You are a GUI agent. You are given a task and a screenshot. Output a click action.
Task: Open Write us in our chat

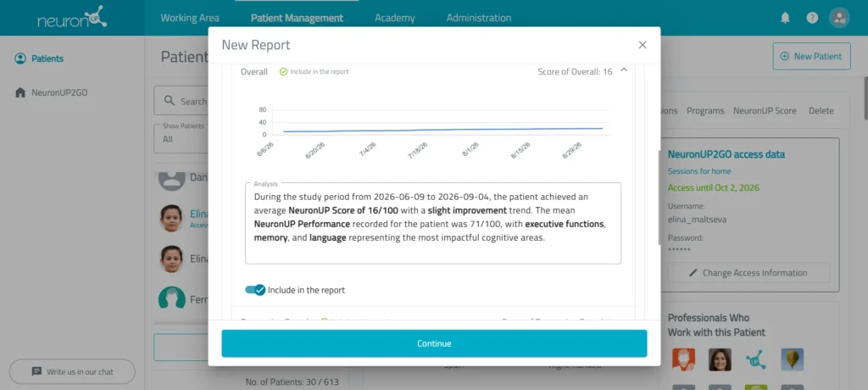pos(72,371)
